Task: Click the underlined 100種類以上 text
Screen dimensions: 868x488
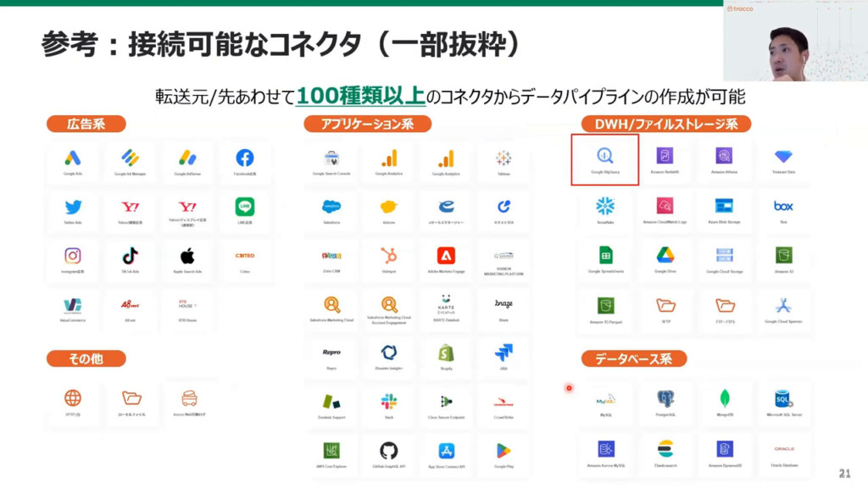Action: tap(360, 96)
